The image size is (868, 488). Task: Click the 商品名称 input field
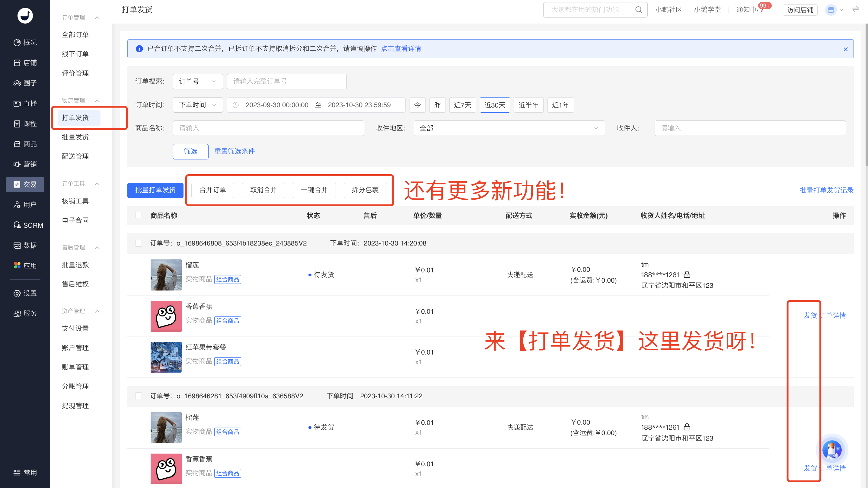tap(269, 128)
